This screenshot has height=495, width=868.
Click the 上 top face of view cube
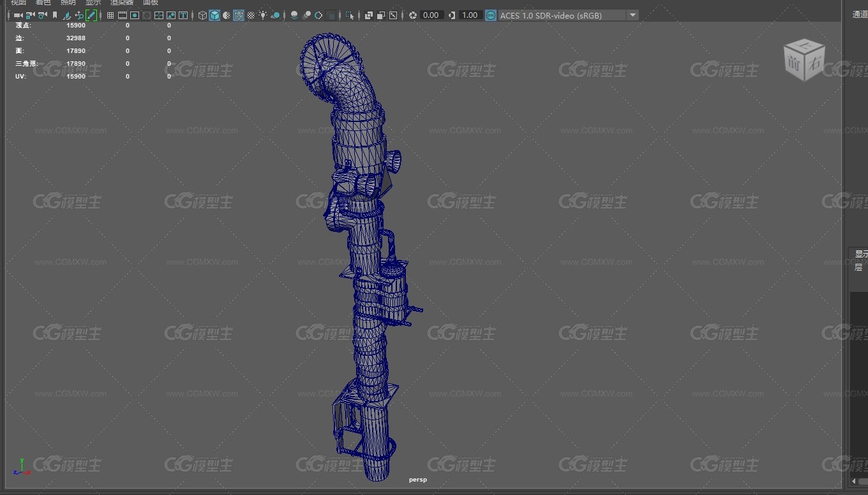(x=804, y=45)
